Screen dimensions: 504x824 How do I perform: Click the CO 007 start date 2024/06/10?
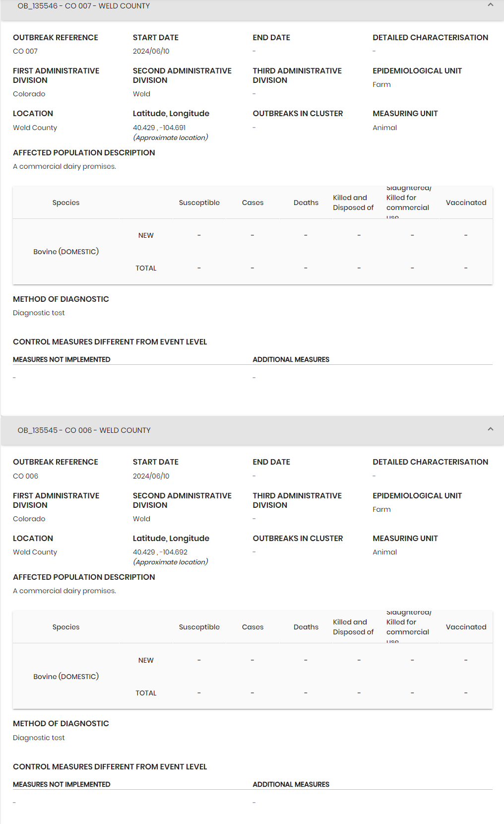tap(151, 51)
